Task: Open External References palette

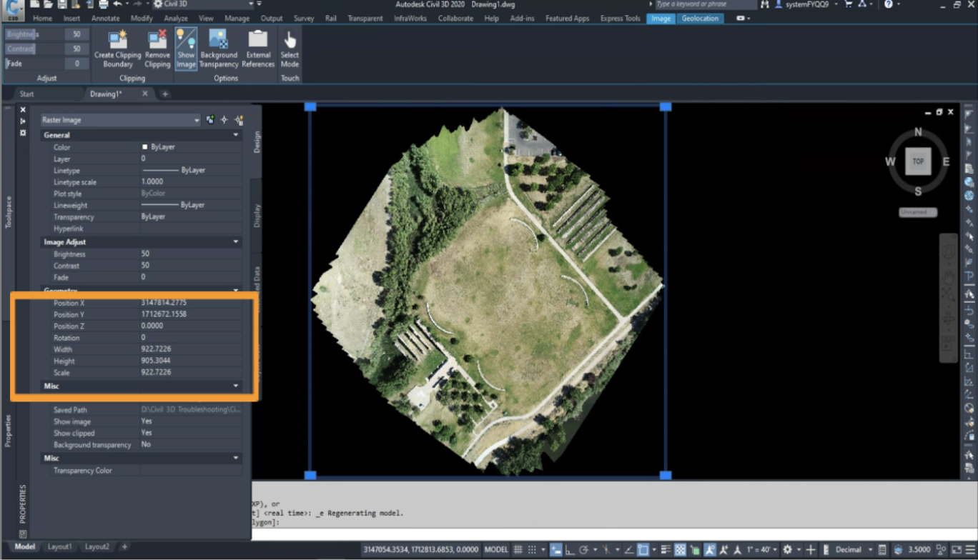Action: click(x=258, y=41)
